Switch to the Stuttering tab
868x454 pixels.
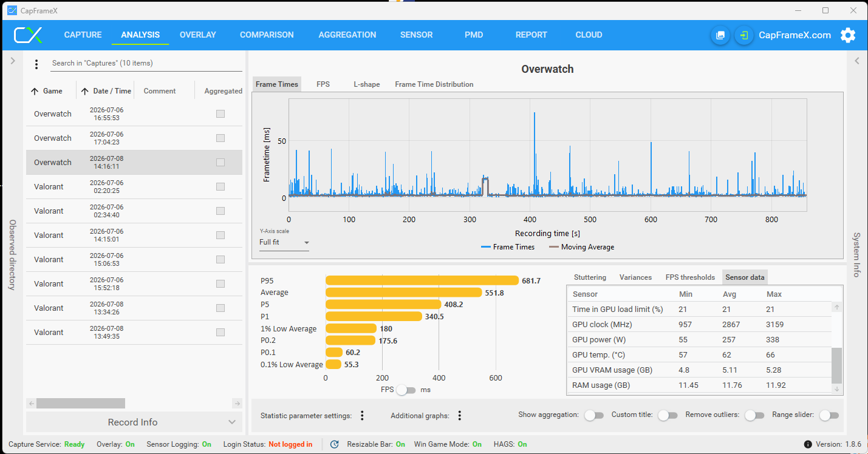tap(590, 277)
